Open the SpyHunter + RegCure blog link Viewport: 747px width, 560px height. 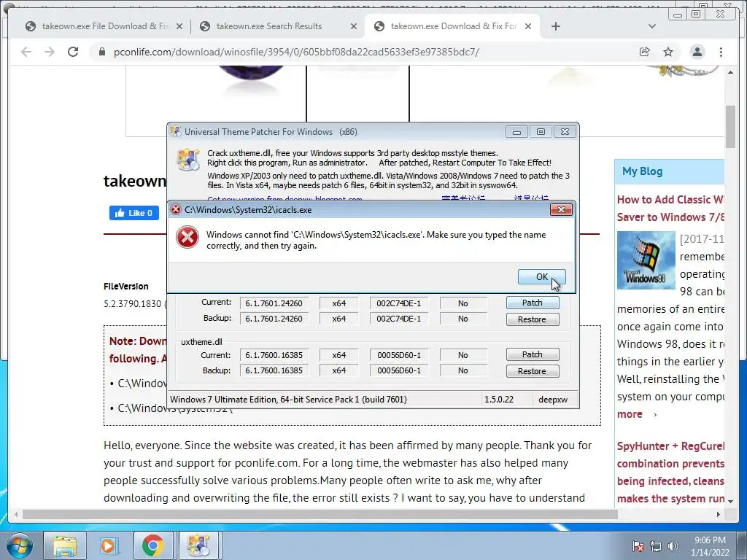(x=670, y=472)
